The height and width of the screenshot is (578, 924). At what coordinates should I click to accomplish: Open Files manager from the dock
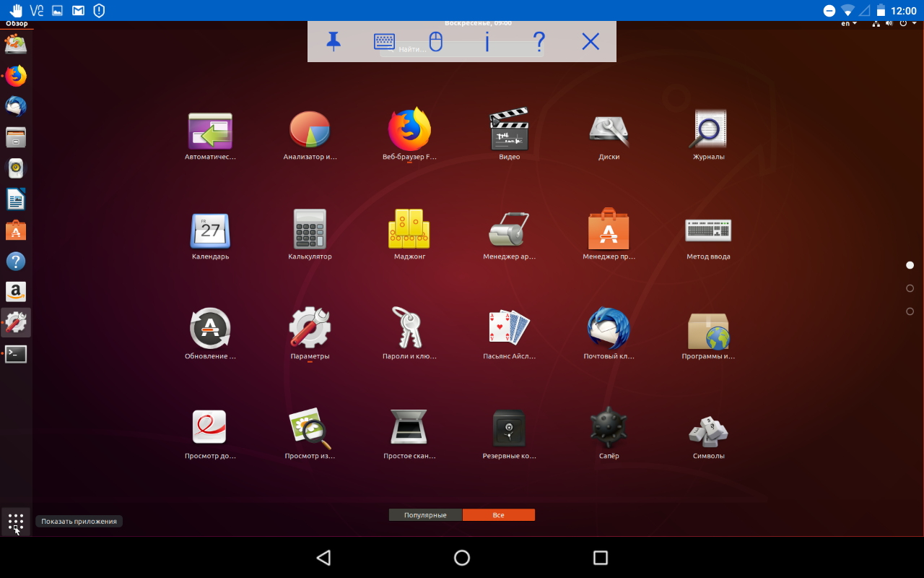point(16,137)
